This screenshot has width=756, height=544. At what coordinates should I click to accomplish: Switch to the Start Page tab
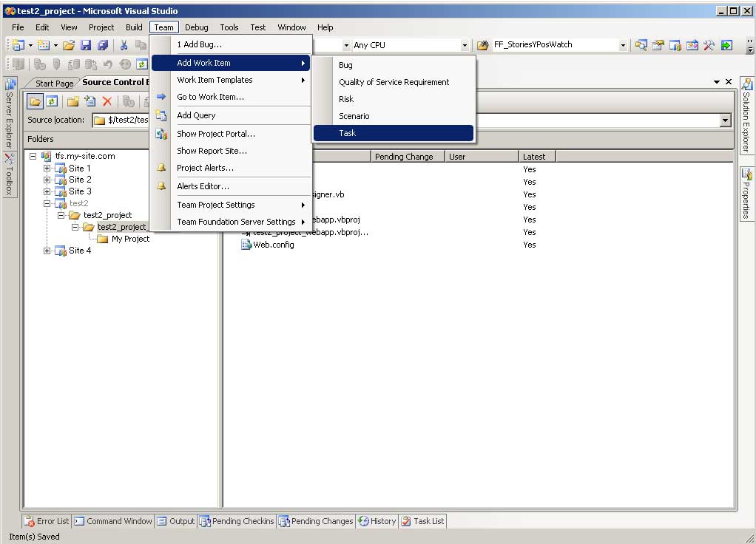[x=54, y=84]
